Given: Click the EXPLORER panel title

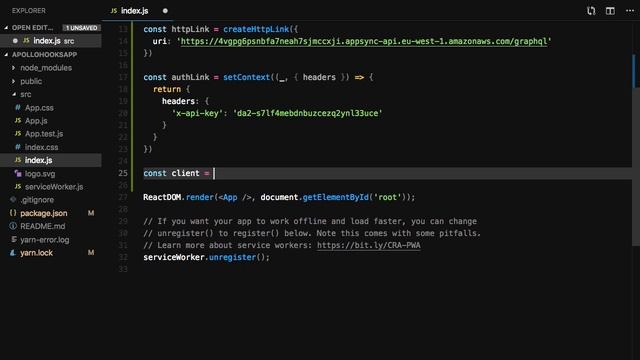Looking at the screenshot, I should coord(29,11).
